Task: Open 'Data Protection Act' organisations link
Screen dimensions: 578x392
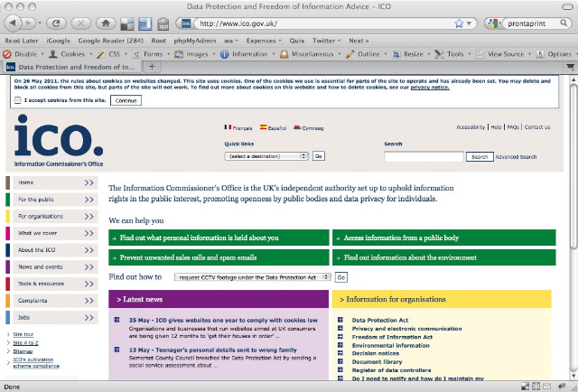Action: tap(380, 320)
